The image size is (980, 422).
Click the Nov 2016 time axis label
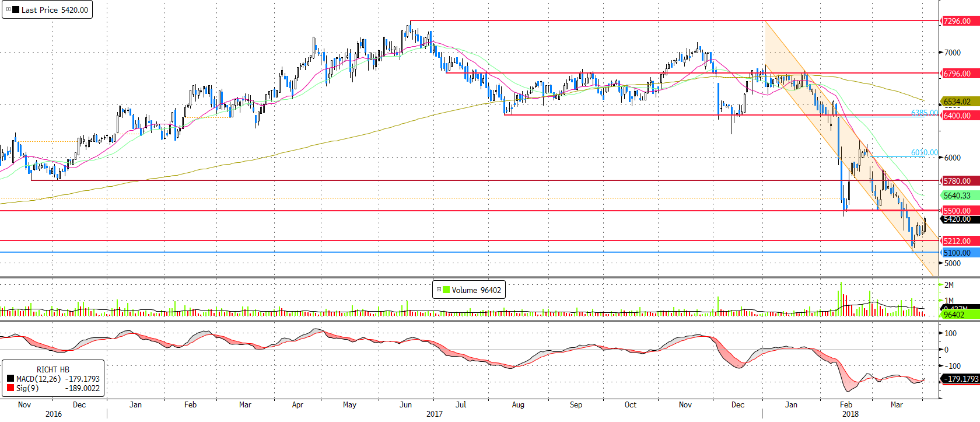24,404
